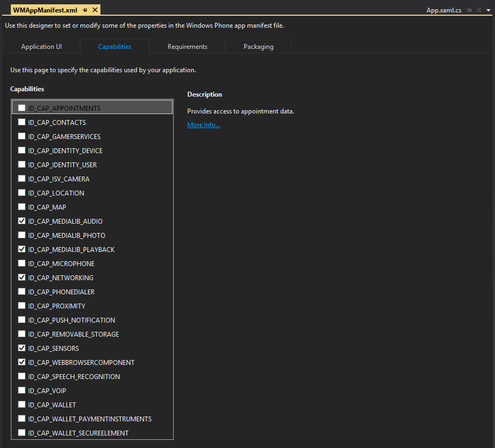Open the Requirements tab
495x448 pixels.
click(x=187, y=47)
